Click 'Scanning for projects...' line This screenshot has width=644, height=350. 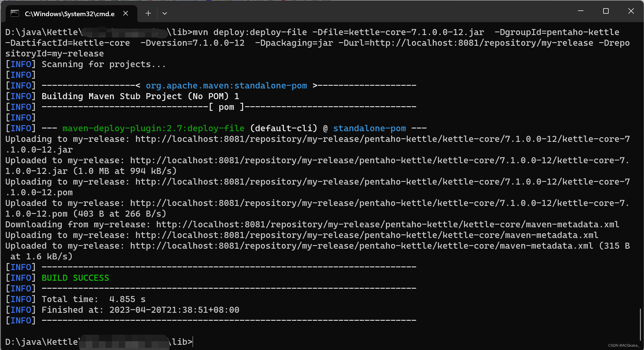pyautogui.click(x=104, y=64)
